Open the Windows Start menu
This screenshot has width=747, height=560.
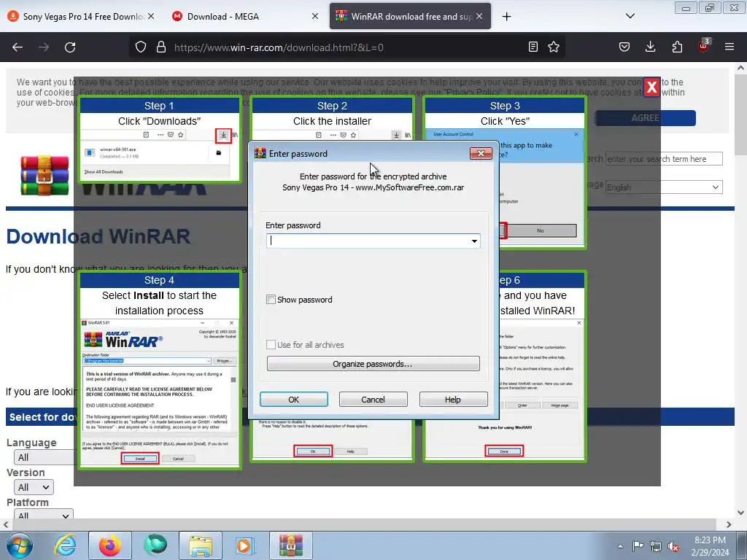[x=19, y=545]
